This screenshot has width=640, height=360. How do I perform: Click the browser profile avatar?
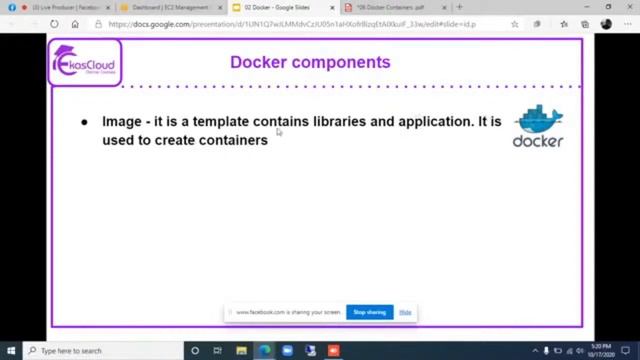point(606,24)
